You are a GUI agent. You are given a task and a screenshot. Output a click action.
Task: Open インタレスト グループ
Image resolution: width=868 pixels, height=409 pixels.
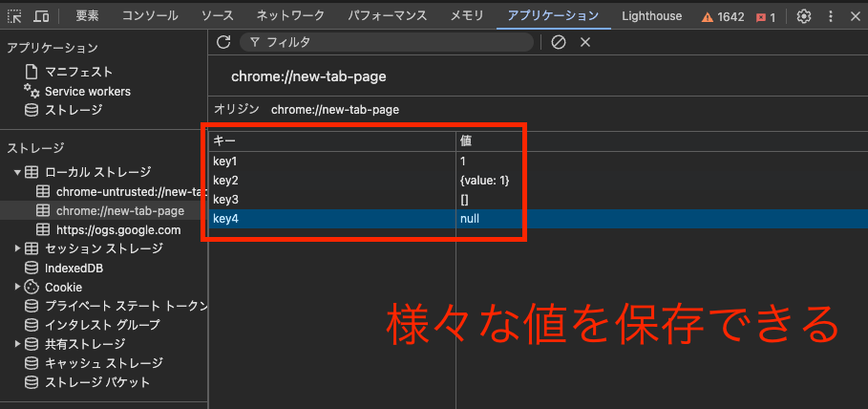102,325
